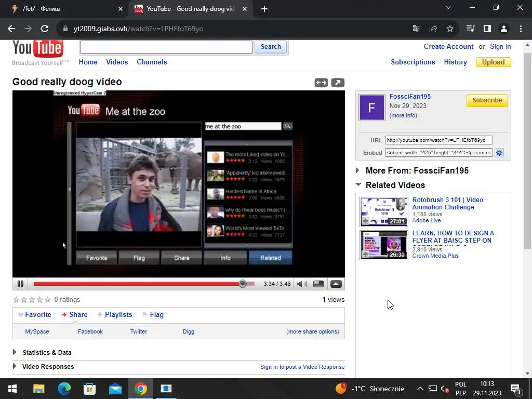This screenshot has width=532, height=399.
Task: Switch to the /fet/ - Фетиш tab
Action: (x=64, y=9)
